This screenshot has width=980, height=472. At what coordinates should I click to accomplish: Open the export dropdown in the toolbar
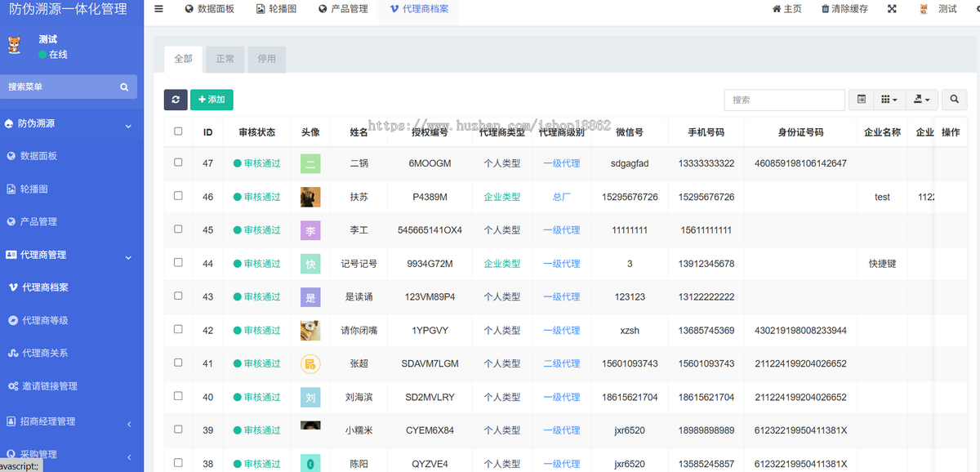(x=920, y=99)
